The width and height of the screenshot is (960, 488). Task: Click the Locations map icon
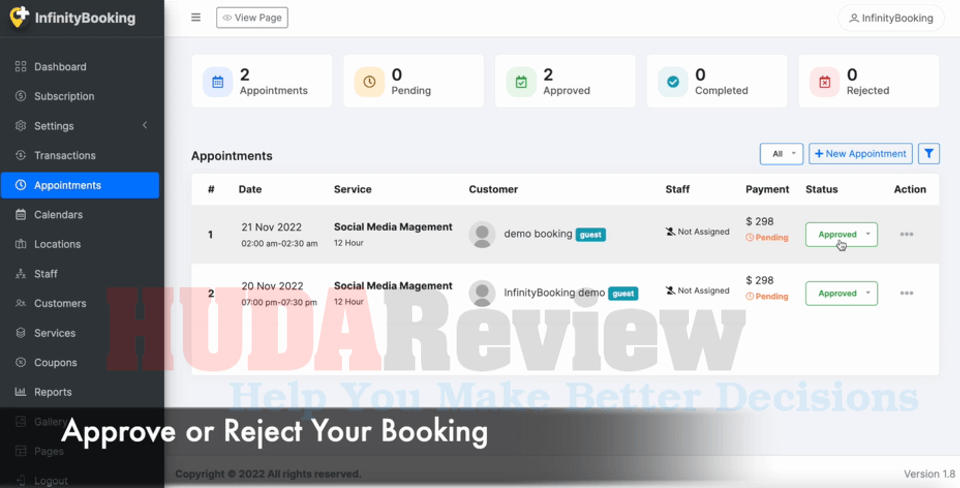(21, 244)
